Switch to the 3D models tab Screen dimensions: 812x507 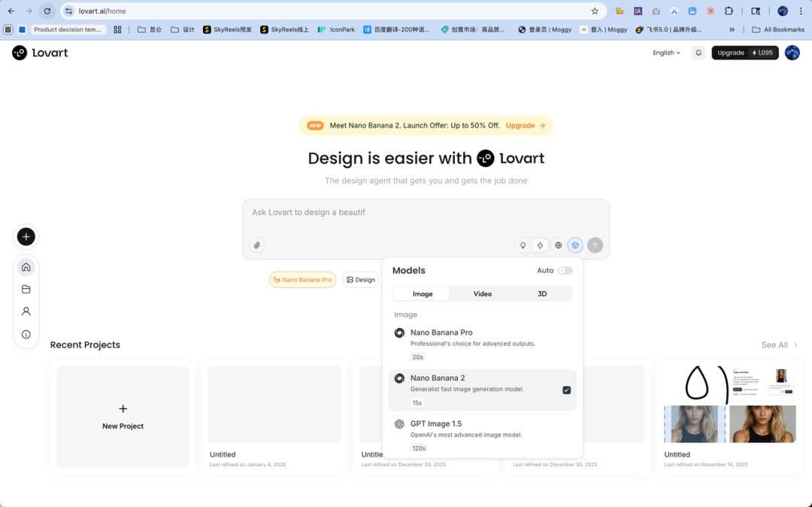(542, 293)
